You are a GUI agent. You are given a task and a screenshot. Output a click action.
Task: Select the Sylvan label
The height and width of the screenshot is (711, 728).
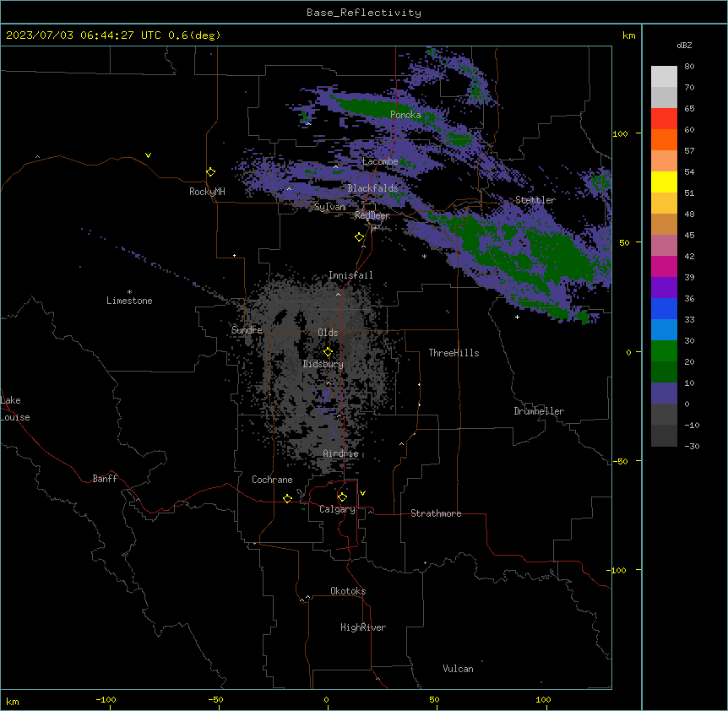tap(329, 207)
